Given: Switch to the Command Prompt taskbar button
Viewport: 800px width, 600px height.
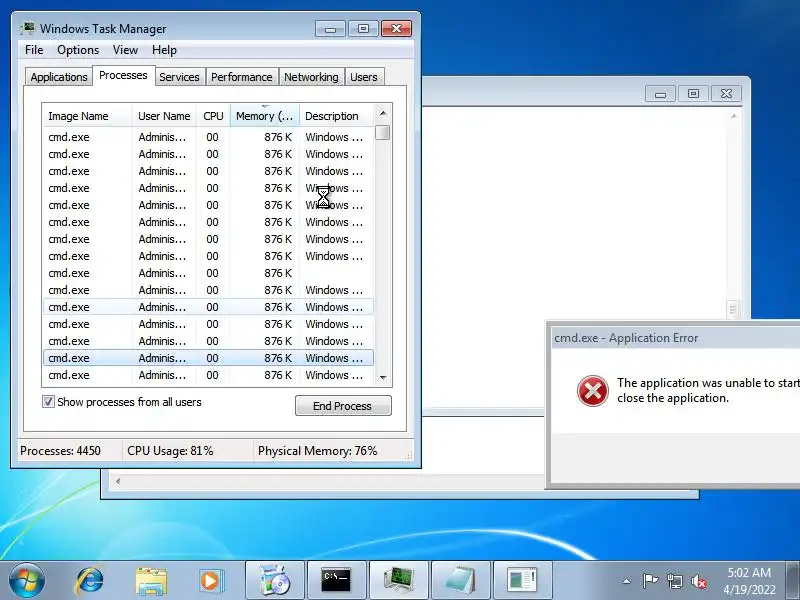Looking at the screenshot, I should pos(337,580).
